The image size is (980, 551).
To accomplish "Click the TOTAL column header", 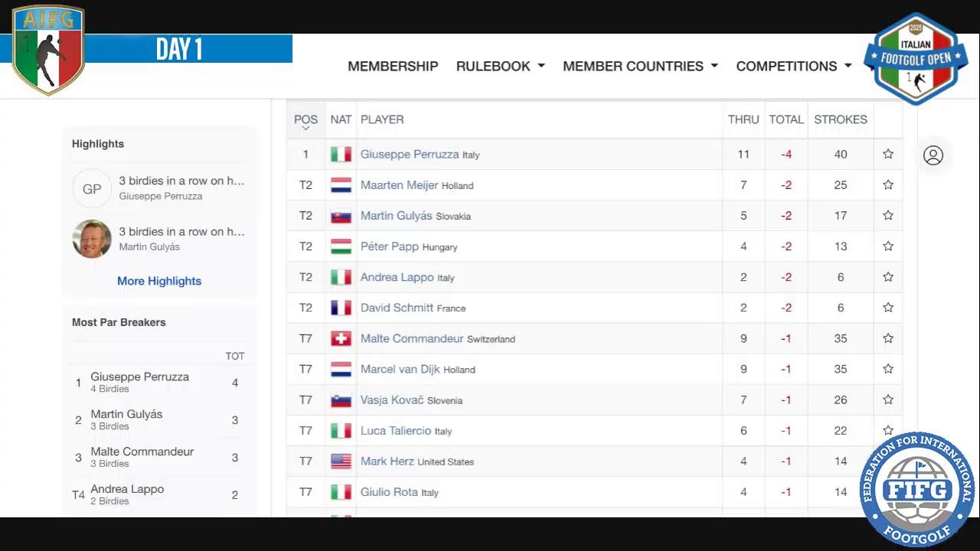I will pos(786,119).
